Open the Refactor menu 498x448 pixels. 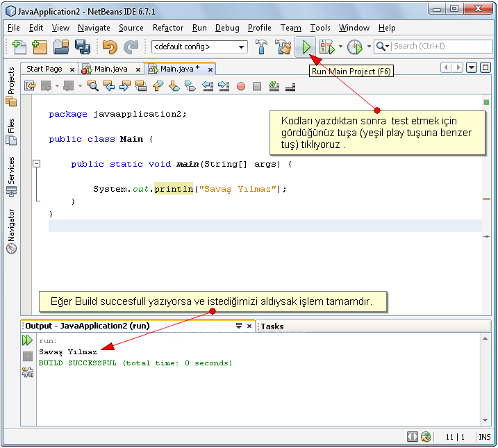click(x=168, y=28)
